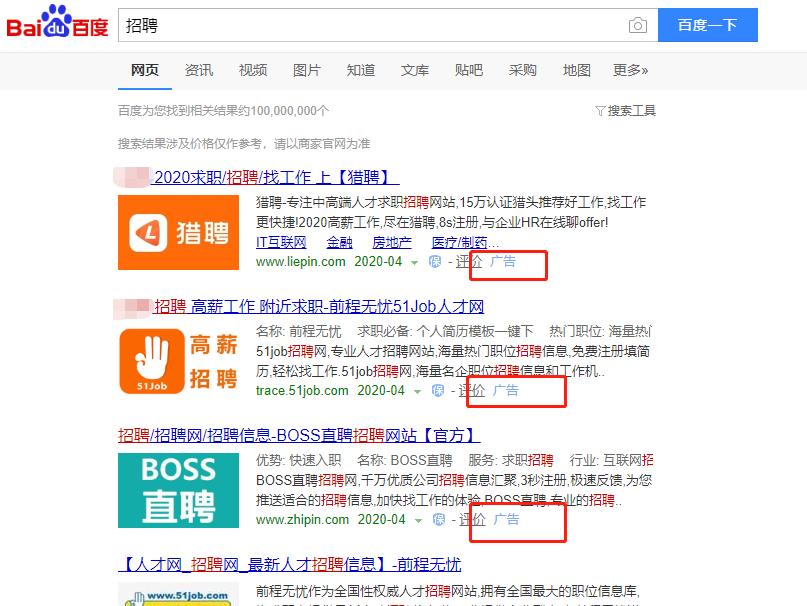The image size is (807, 606).
Task: Click the 金融 link in the Liepin description
Action: 339,242
